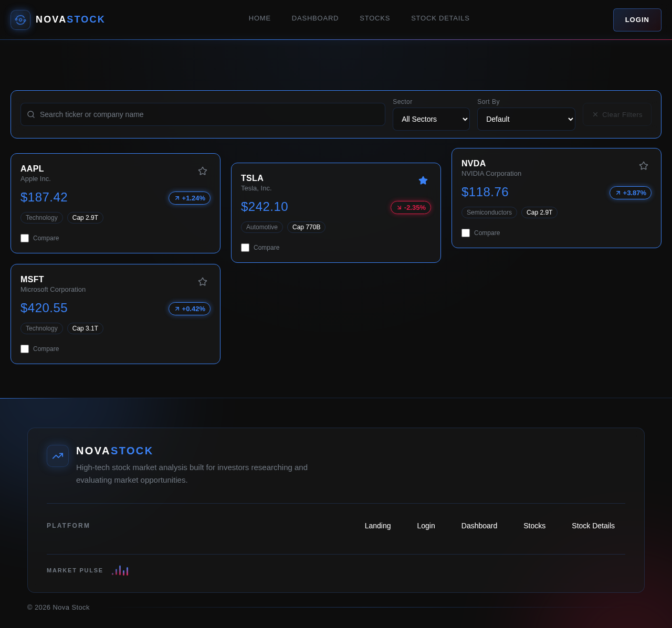
Task: Tick the Compare checkbox for AAPL
Action: [x=25, y=238]
